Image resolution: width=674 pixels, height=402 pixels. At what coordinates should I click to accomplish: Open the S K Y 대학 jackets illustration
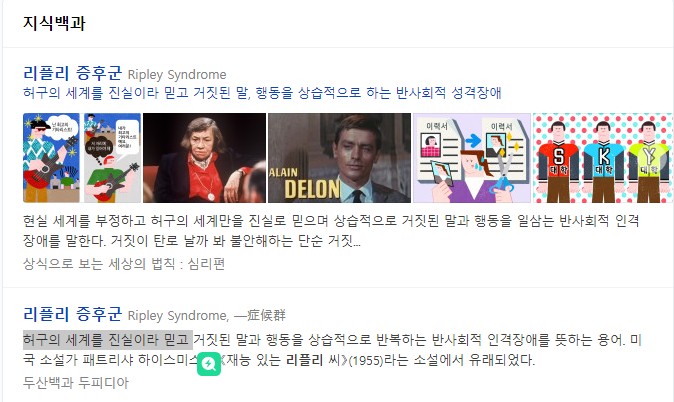(603, 158)
